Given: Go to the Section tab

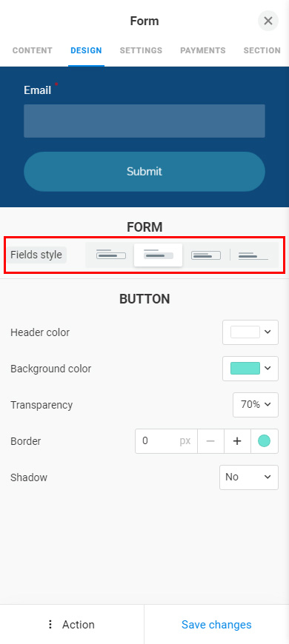Looking at the screenshot, I should pyautogui.click(x=262, y=50).
